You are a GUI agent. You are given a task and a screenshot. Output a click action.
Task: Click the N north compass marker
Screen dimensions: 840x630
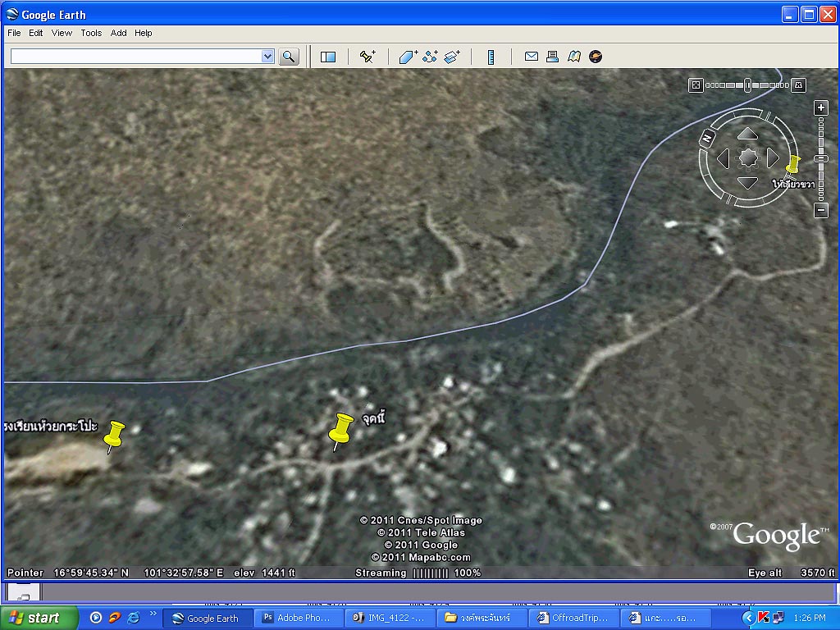[x=706, y=139]
